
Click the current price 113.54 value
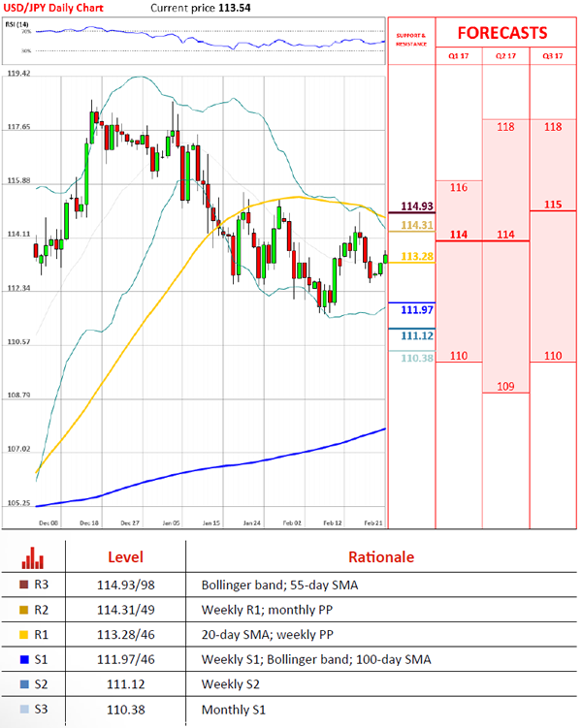click(x=235, y=8)
